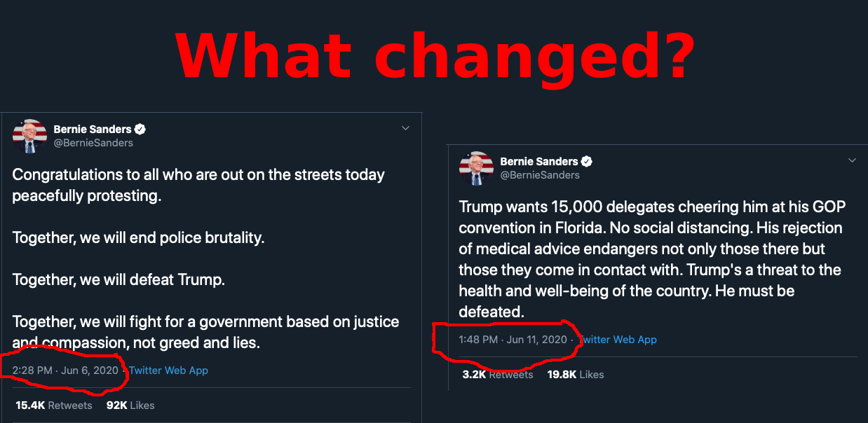
Task: Show the 3.2K Retweets list
Action: pos(498,375)
